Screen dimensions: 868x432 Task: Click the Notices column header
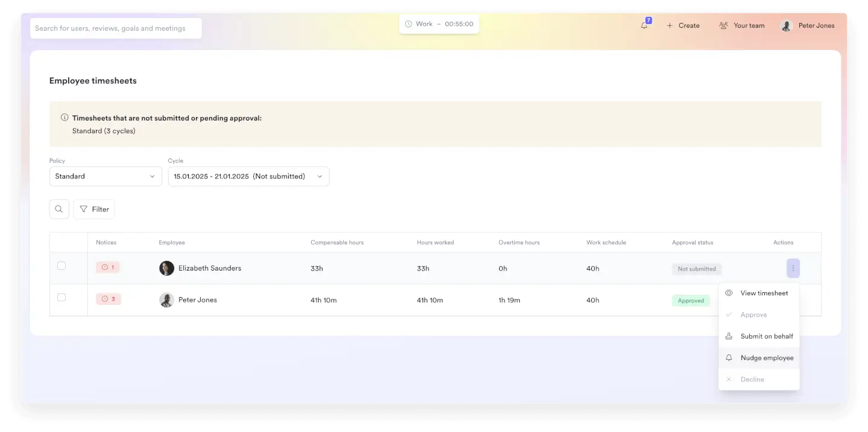pyautogui.click(x=106, y=243)
